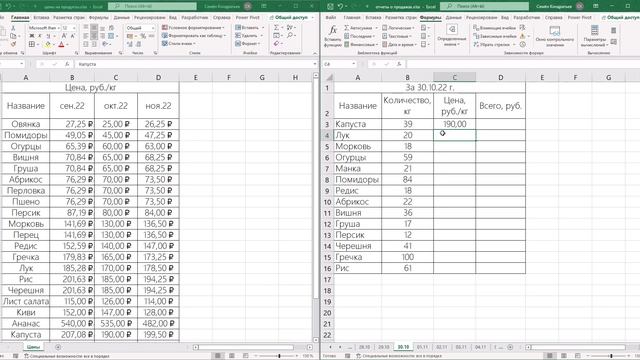This screenshot has height=360, width=640.
Task: Click Show Formulas icon beside Trace Precedents
Action: point(522,27)
